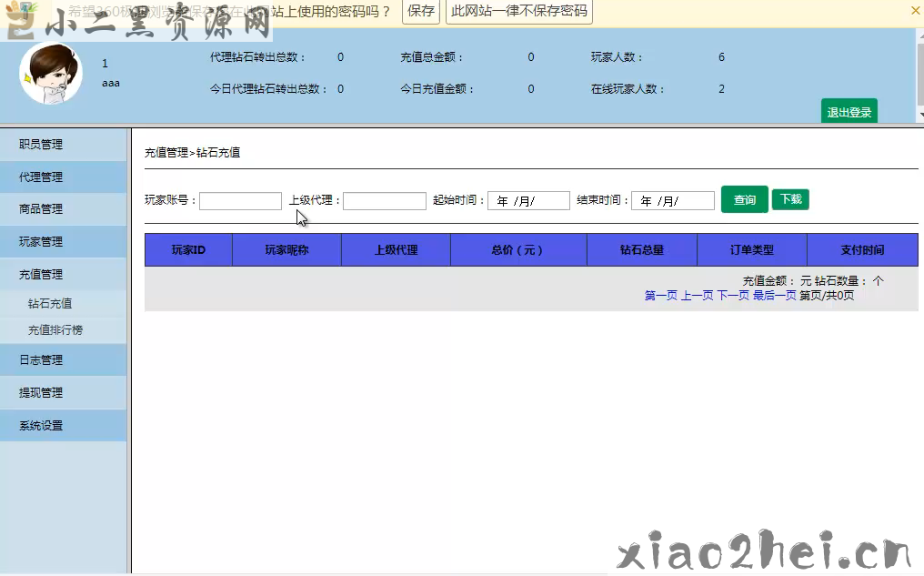Focus the 玩家账号 input field
924x576 pixels.
coord(240,201)
